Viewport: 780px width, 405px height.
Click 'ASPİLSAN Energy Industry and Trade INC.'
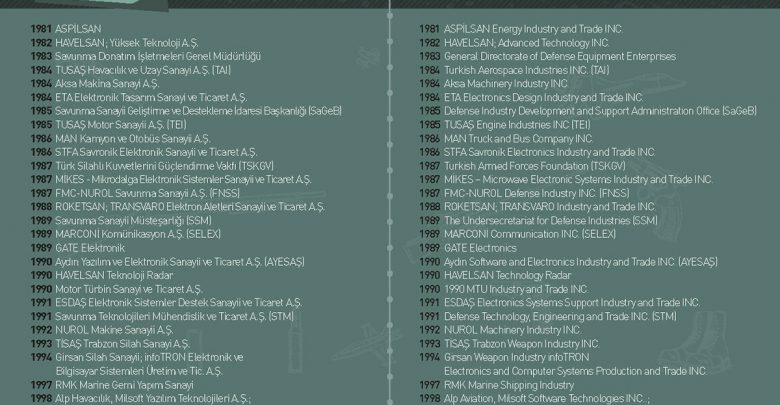[533, 29]
